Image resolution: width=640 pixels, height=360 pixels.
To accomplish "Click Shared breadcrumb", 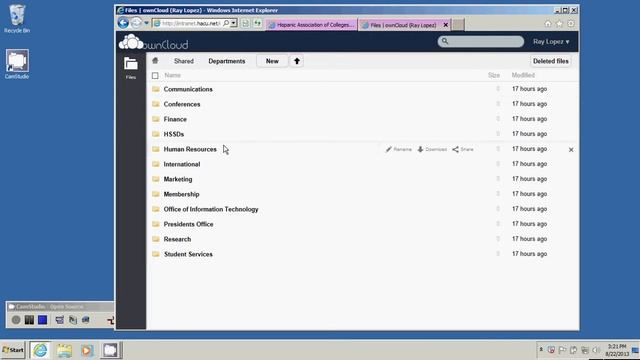I will (184, 61).
